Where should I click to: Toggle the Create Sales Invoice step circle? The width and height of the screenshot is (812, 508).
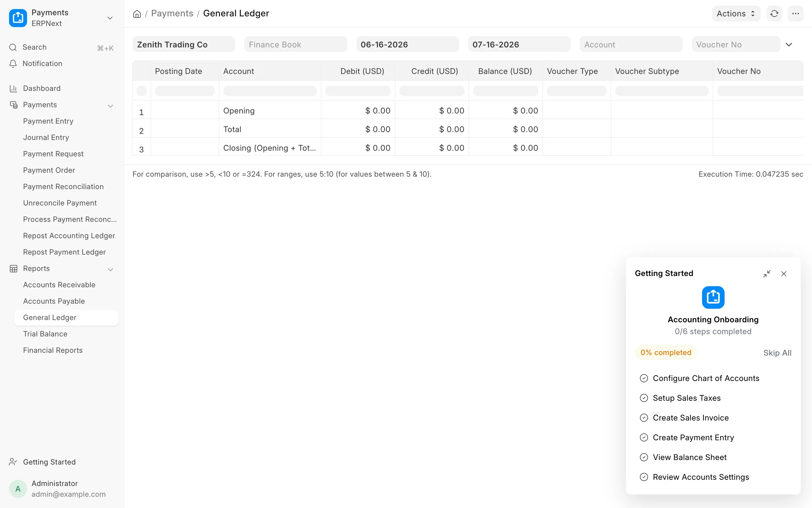644,418
